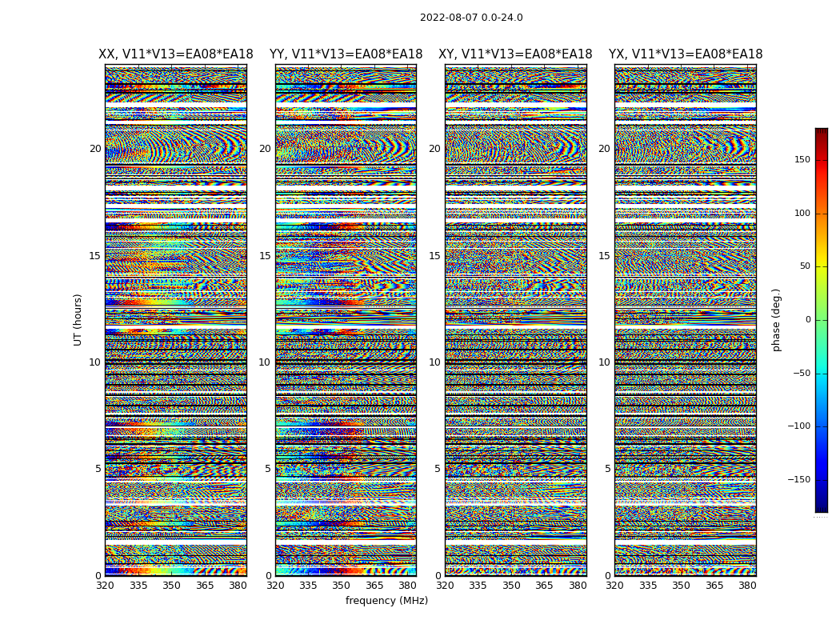Click the 100 tick label on colorbar
The height and width of the screenshot is (640, 840).
coord(802,213)
